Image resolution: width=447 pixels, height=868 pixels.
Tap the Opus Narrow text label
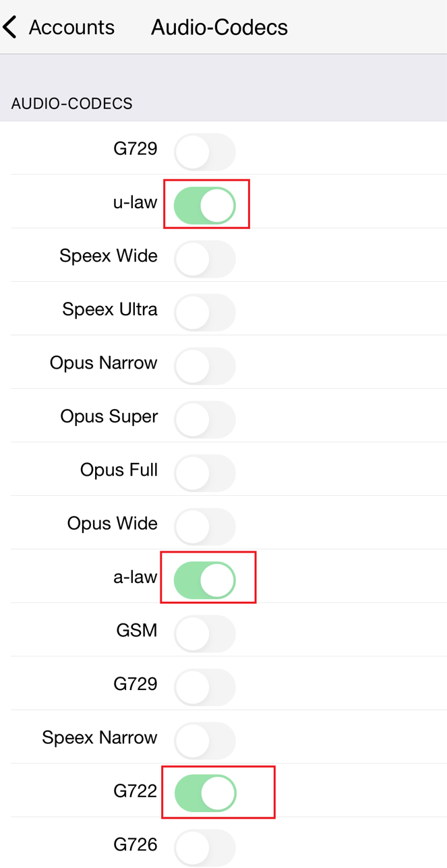pos(104,363)
